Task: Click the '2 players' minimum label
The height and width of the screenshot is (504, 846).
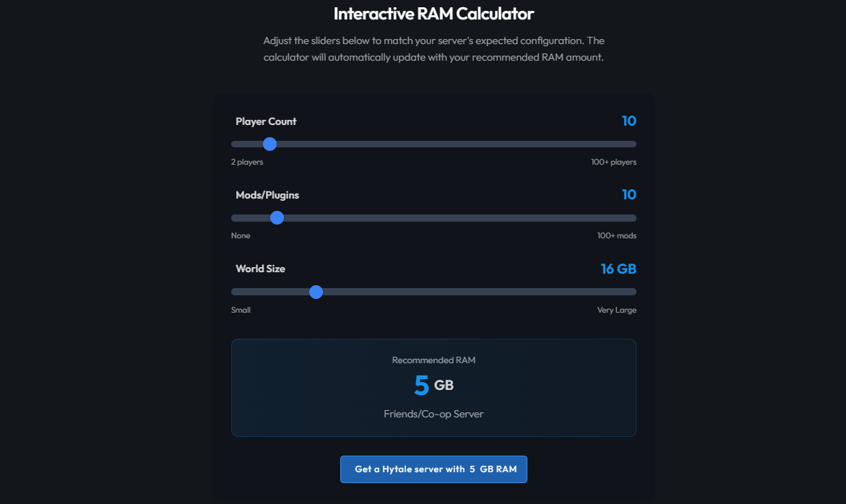Action: (x=247, y=162)
